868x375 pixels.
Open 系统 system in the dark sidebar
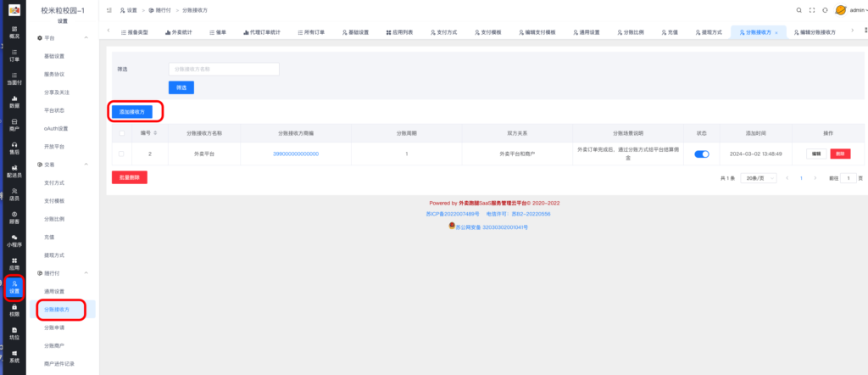click(x=14, y=356)
